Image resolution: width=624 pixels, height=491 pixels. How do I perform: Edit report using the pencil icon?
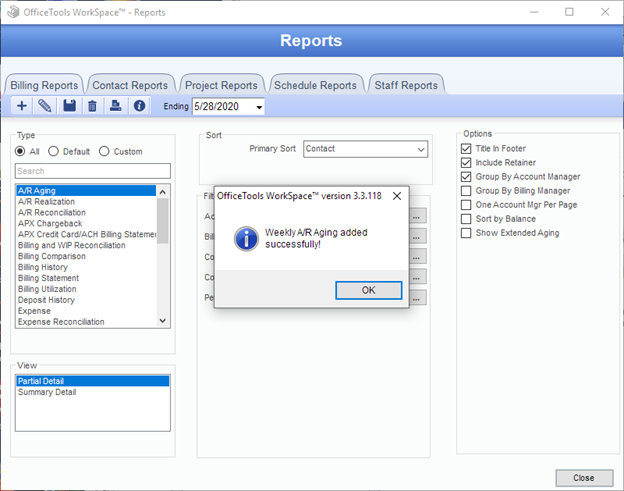coord(45,106)
